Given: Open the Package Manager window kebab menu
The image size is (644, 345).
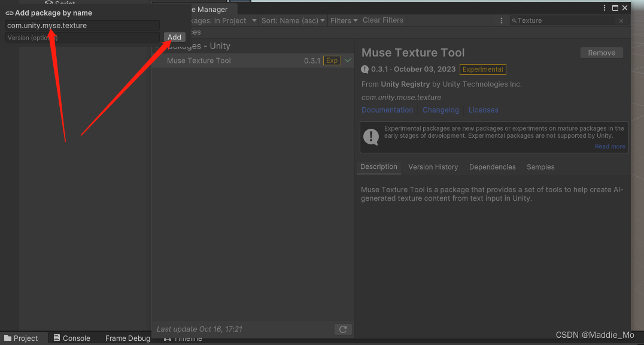Looking at the screenshot, I should (x=604, y=8).
